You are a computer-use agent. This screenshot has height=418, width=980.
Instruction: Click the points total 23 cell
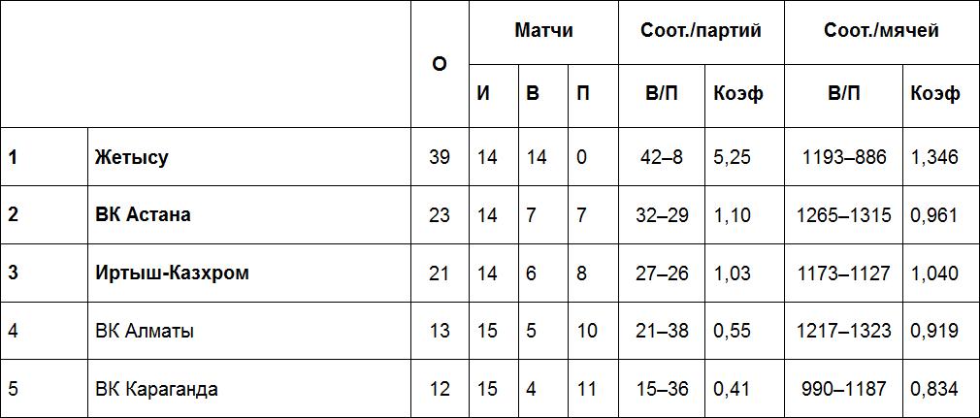[440, 215]
